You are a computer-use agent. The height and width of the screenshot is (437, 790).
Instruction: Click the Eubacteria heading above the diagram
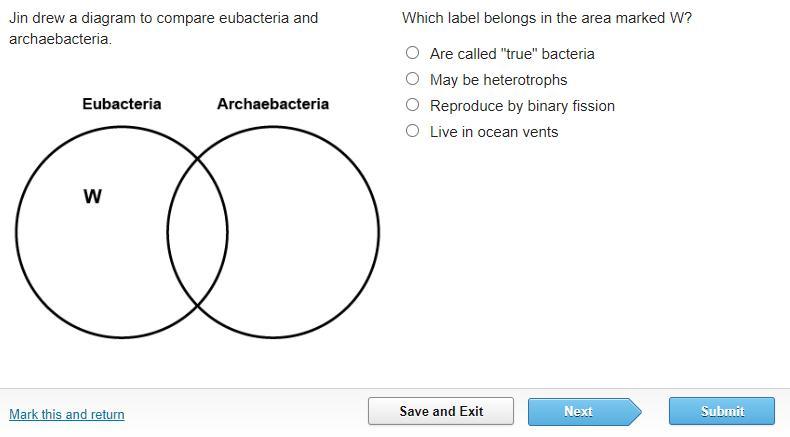[121, 104]
